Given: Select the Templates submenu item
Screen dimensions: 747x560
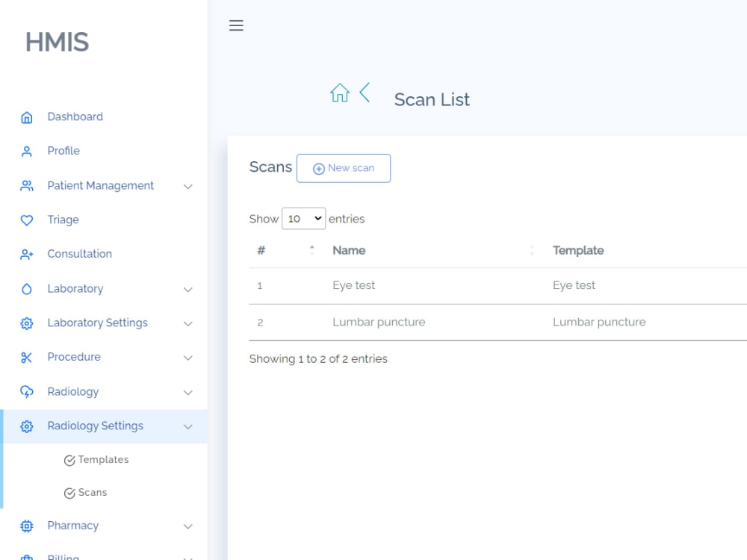Looking at the screenshot, I should 103,459.
